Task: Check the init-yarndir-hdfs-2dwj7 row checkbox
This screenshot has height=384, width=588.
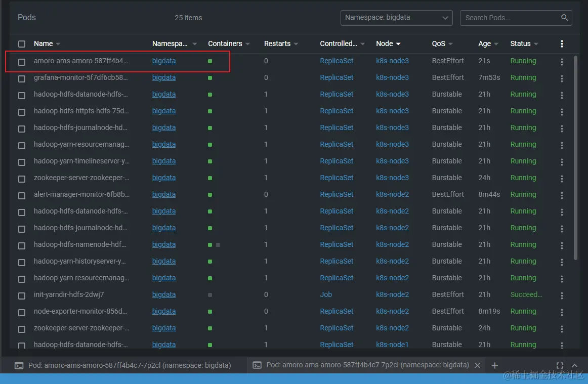Action: point(22,296)
